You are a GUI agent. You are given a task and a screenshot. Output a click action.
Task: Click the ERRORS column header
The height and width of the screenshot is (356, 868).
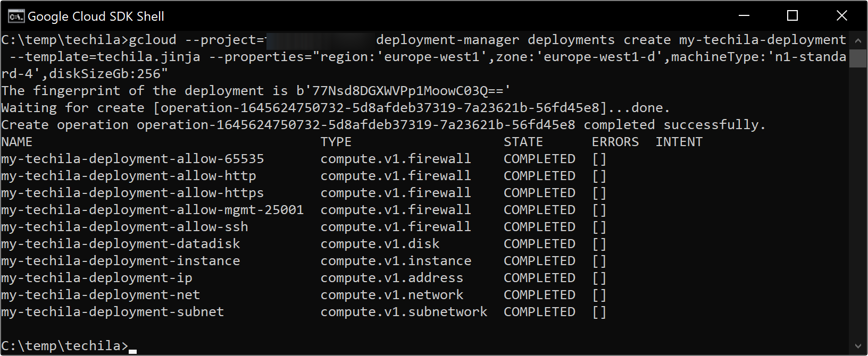coord(615,142)
